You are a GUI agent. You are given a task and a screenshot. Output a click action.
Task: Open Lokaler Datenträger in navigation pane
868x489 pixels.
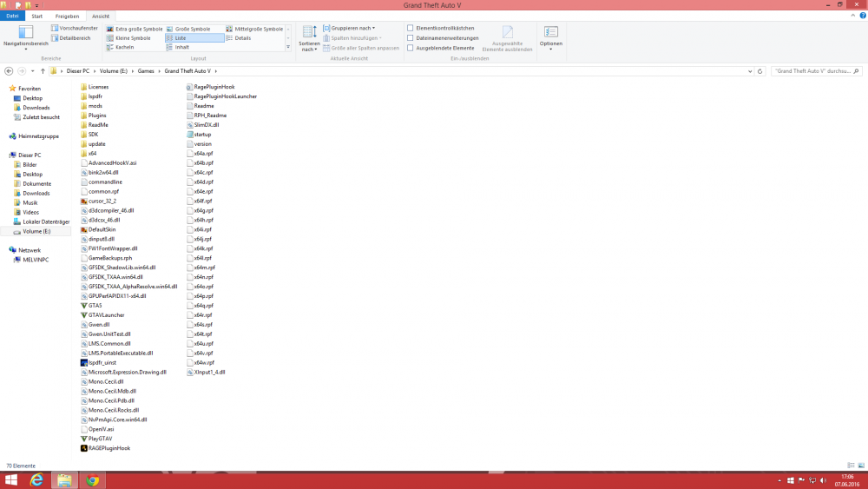click(x=46, y=222)
